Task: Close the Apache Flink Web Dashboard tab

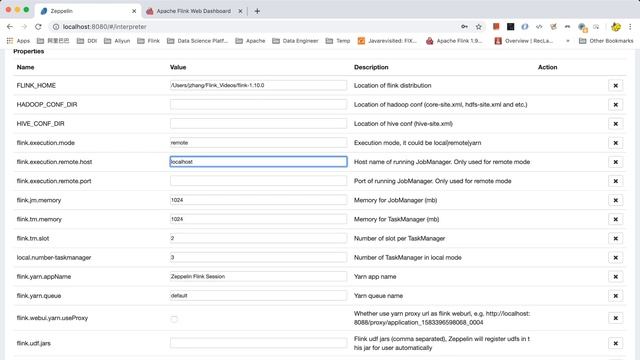Action: tap(240, 11)
